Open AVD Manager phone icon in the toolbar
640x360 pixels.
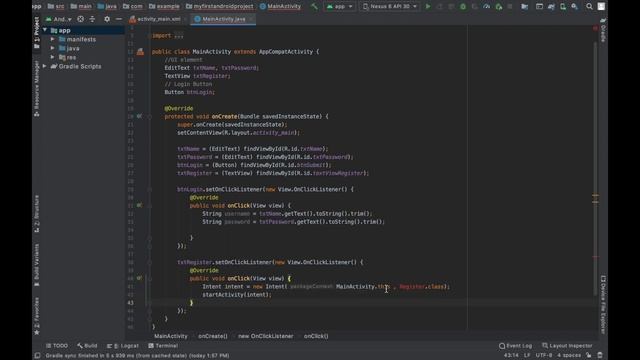(x=563, y=7)
